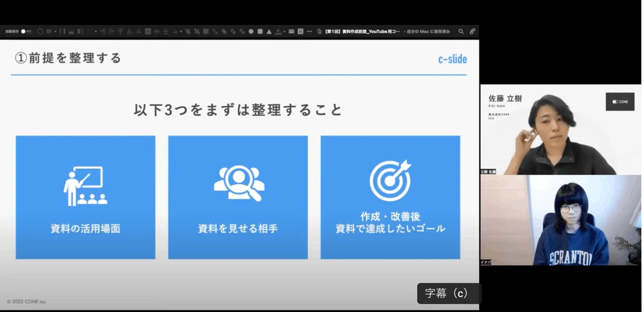644x312 pixels.
Task: Select the SCRANTON sweatshirt participant video
Action: tap(560, 220)
